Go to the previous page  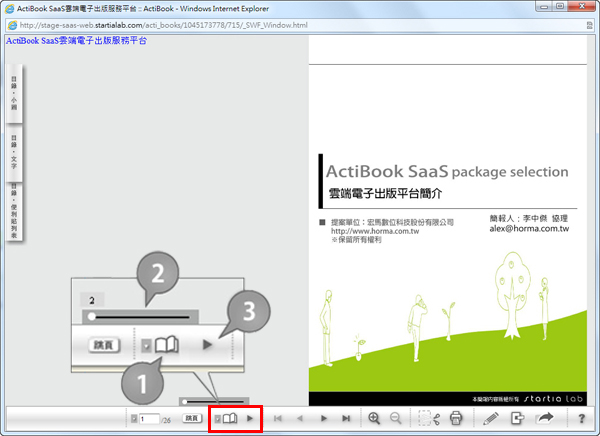(x=300, y=418)
